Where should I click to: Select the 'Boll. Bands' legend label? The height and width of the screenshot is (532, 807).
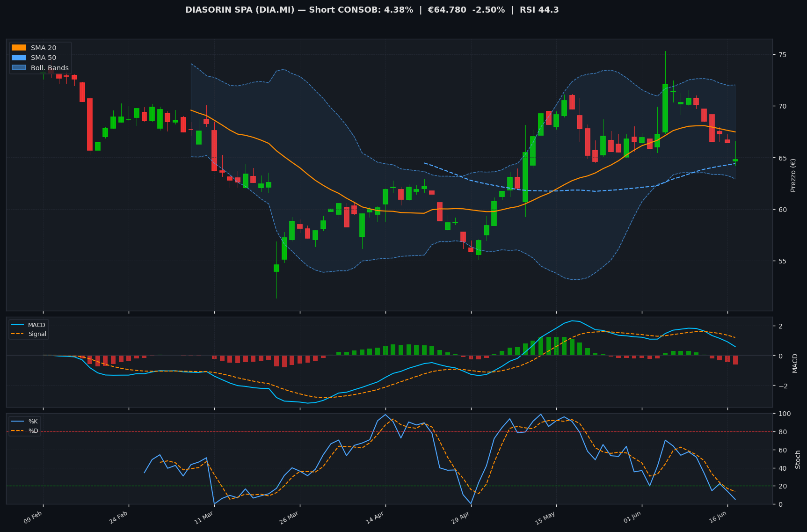50,68
